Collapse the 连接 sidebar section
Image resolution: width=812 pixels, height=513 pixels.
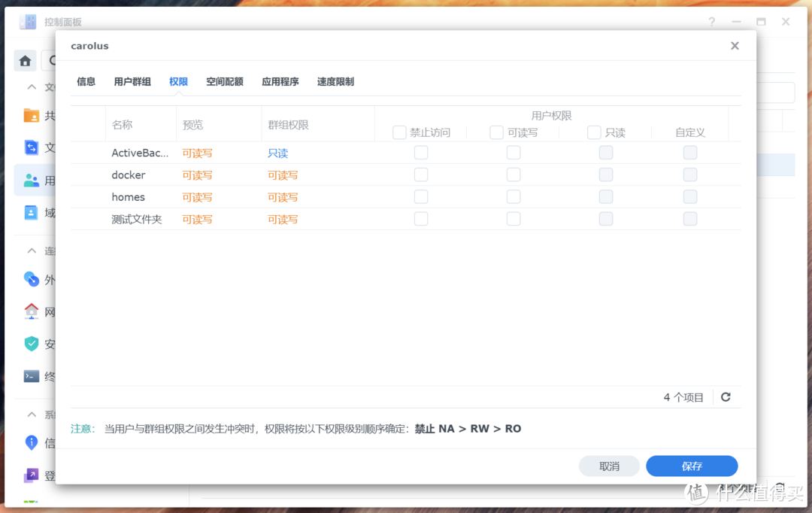pos(31,250)
